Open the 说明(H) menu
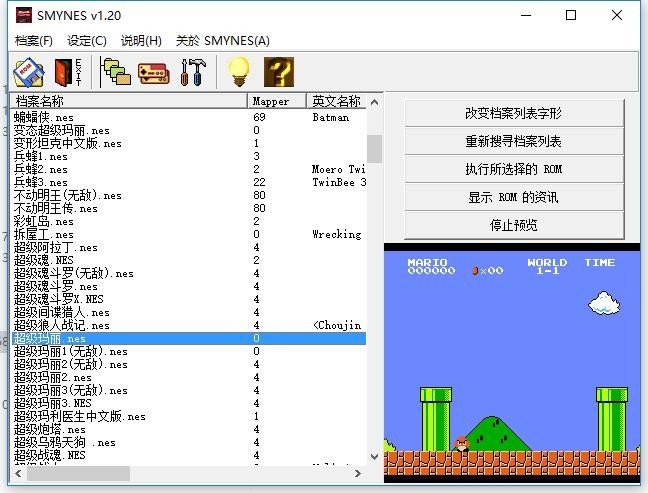This screenshot has height=493, width=648. pos(141,41)
